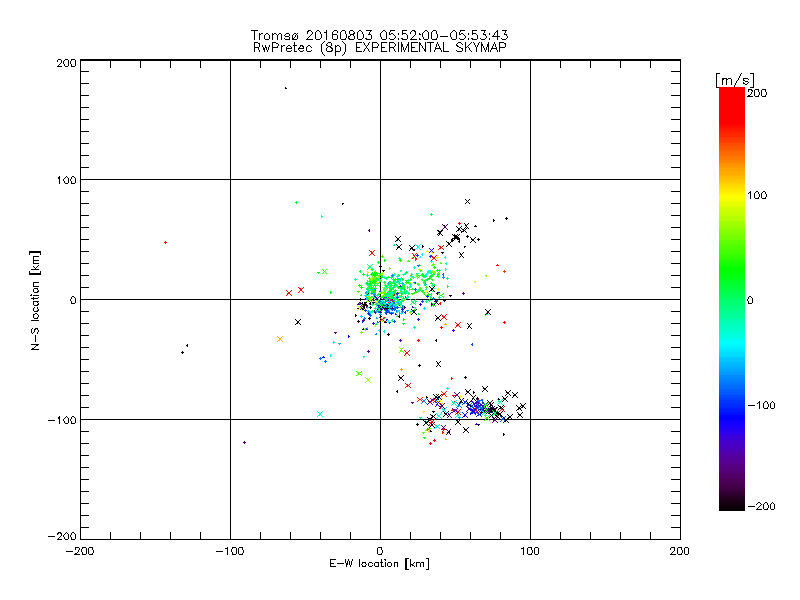Click the y-axis tick label '100'

(x=66, y=180)
